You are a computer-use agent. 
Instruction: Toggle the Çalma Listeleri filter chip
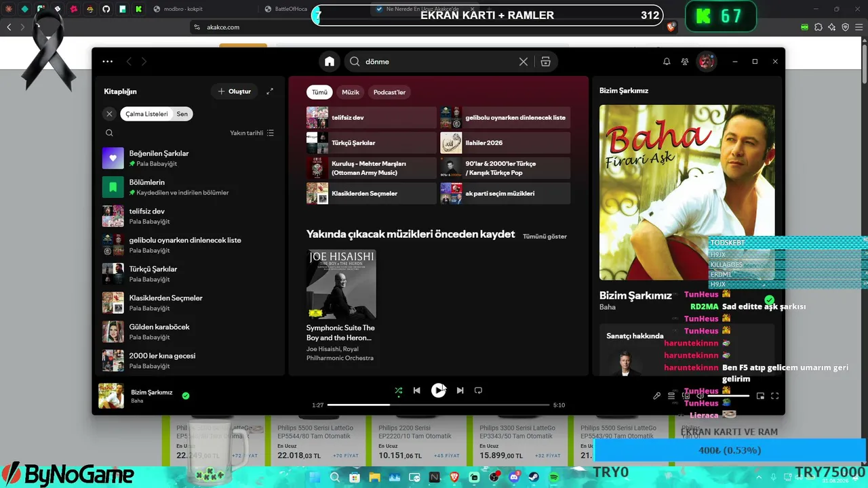146,114
